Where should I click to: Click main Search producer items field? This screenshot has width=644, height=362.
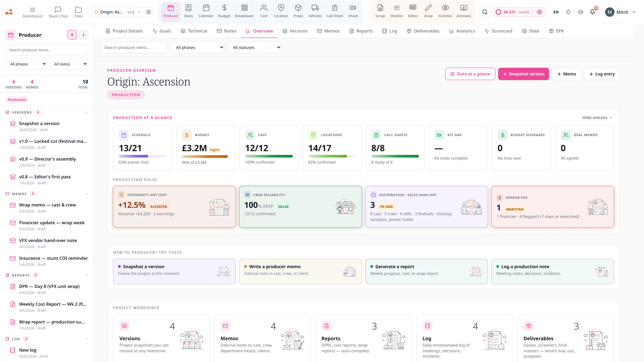coord(134,47)
